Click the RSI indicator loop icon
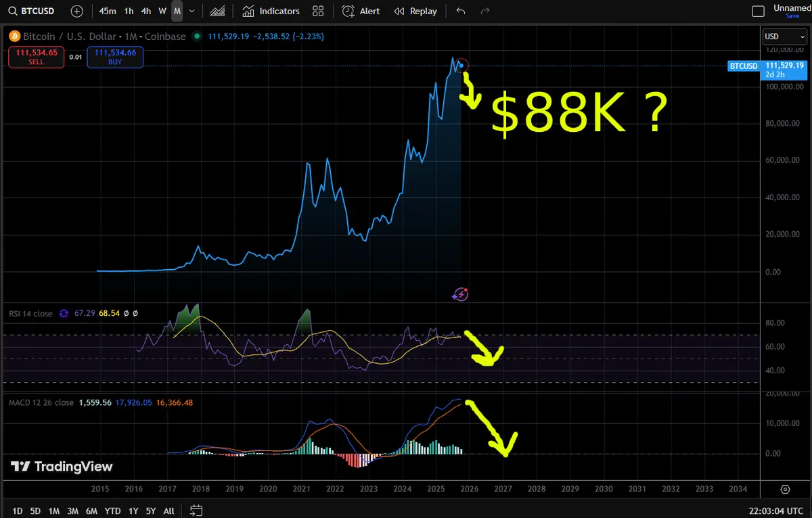This screenshot has height=518, width=812. [x=64, y=313]
